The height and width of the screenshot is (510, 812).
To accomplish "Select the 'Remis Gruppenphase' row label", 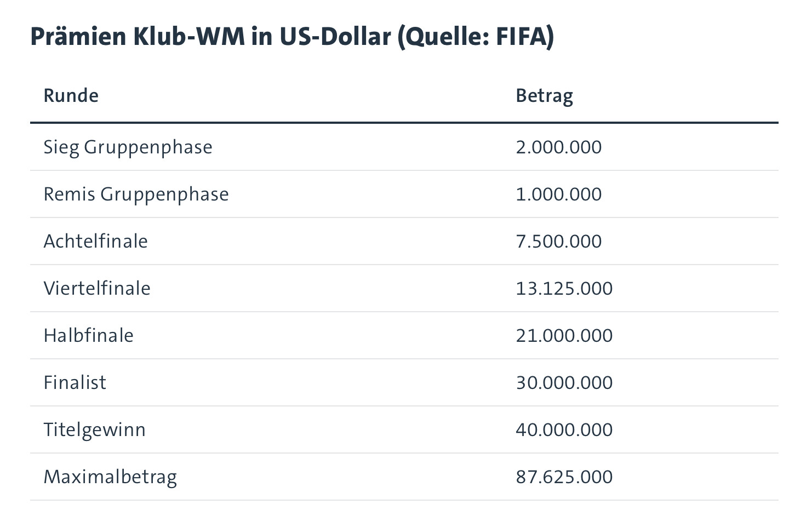I will tap(136, 194).
